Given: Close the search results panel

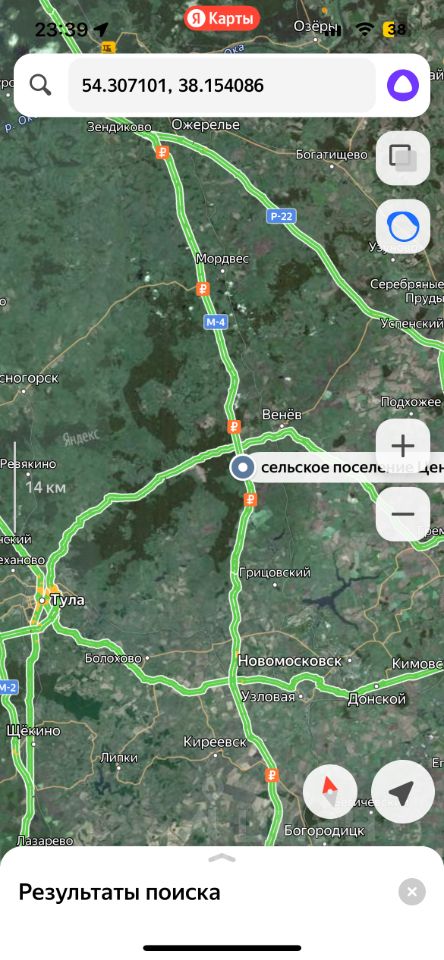Looking at the screenshot, I should [x=412, y=892].
